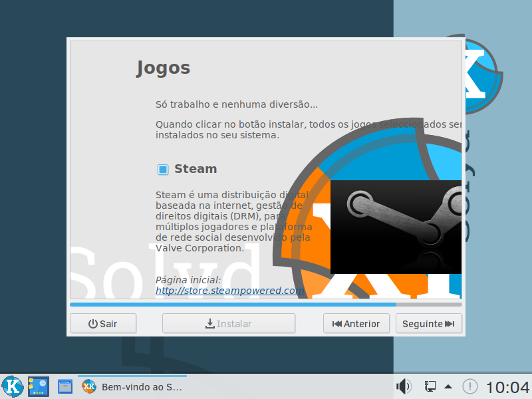Open the network connection tray icon
Viewport: 532px width, 399px height.
430,386
